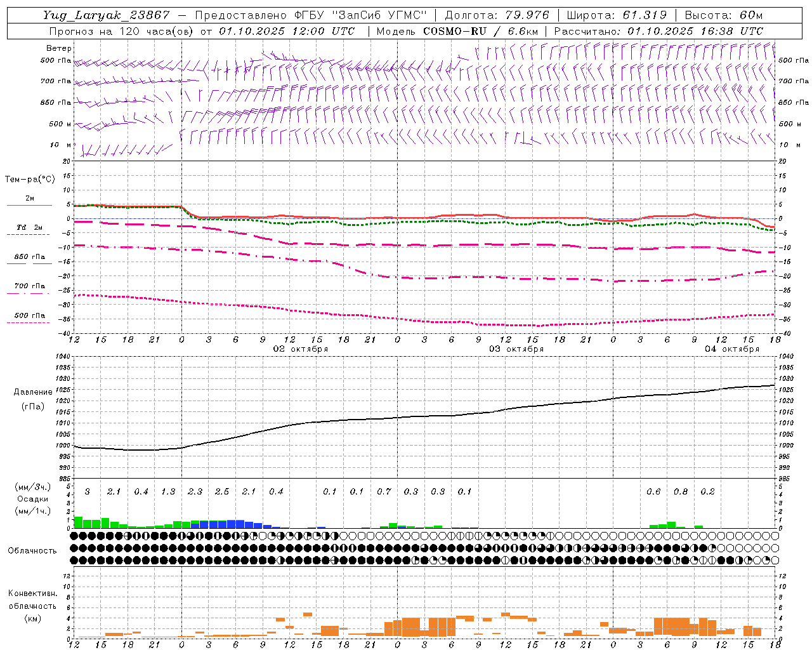Click the precipitation value "0.8"
The image size is (812, 650).
tap(681, 491)
